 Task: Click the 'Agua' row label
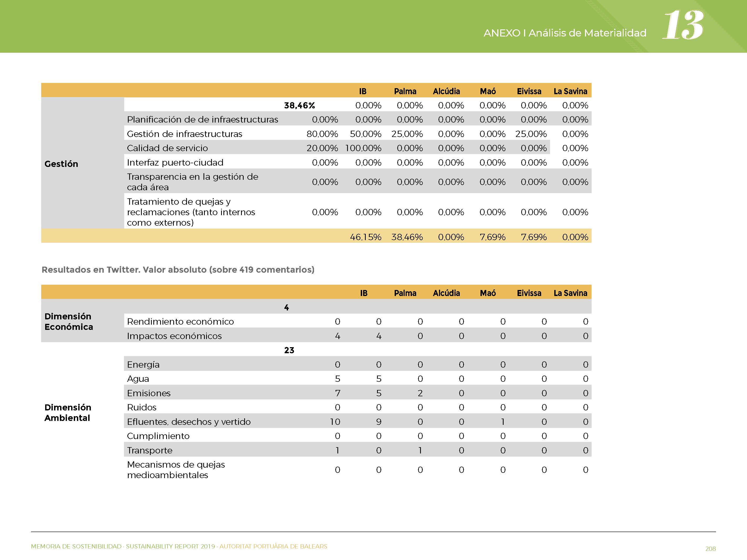tap(138, 379)
